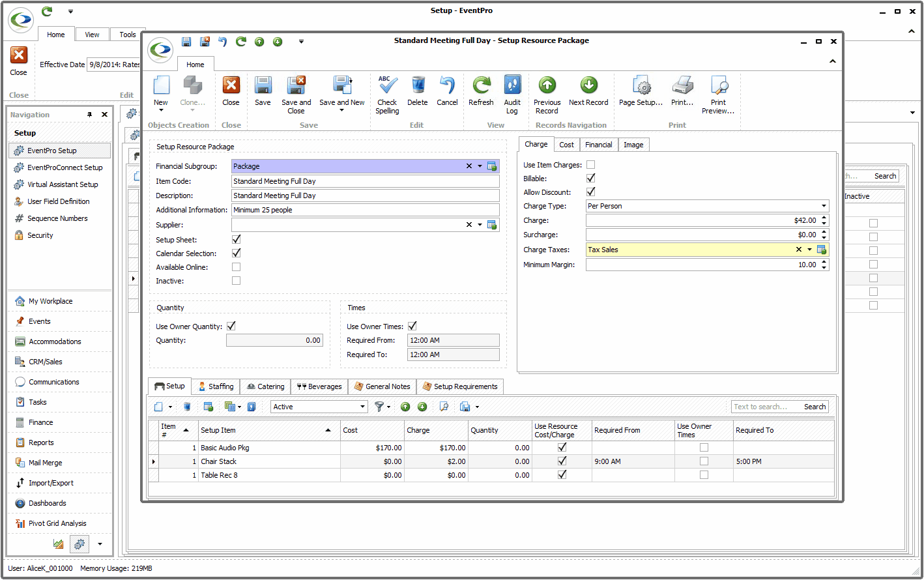Toggle the Use Owner Quantity checkbox
Screen dimensions: 924x580
click(x=231, y=326)
